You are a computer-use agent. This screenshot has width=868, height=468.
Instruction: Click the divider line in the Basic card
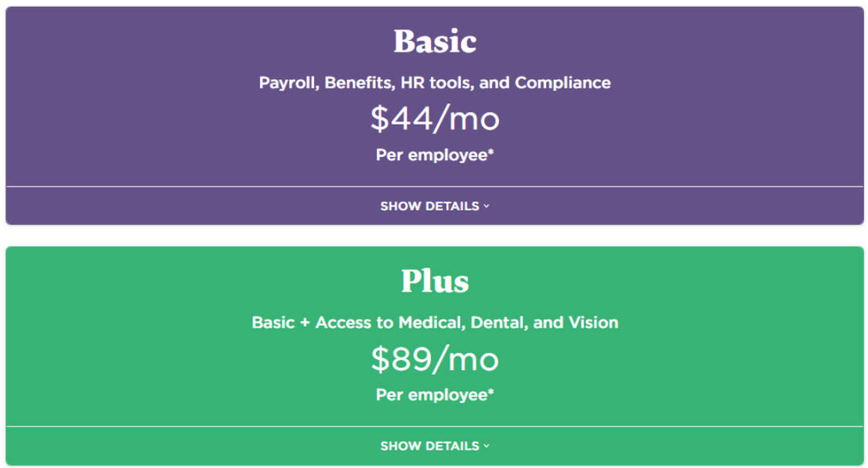pyautogui.click(x=235, y=187)
